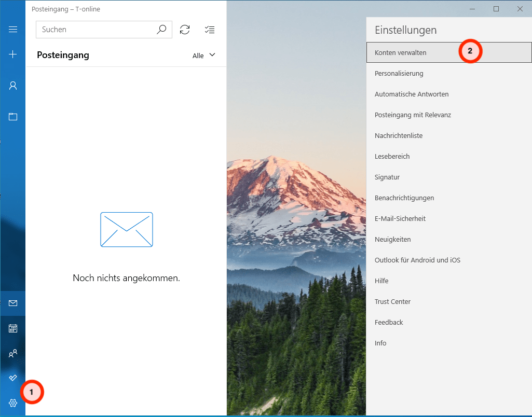532x417 pixels.
Task: Compose a new mail with plus icon
Action: [13, 54]
